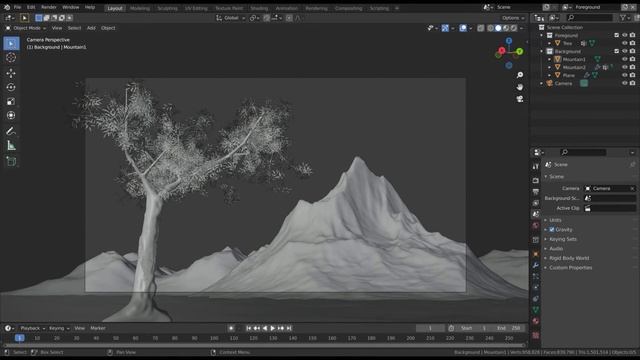Image resolution: width=640 pixels, height=360 pixels.
Task: Open the View Layer properties tab icon
Action: [536, 203]
